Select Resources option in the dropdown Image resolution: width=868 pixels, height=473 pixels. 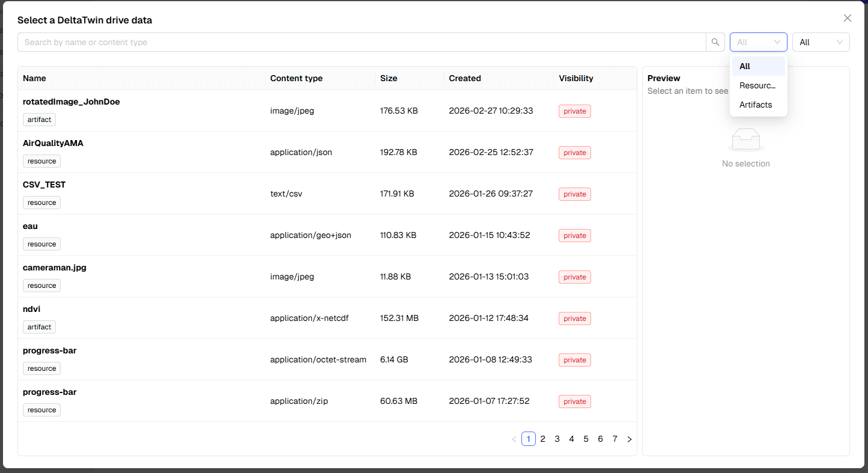[757, 85]
